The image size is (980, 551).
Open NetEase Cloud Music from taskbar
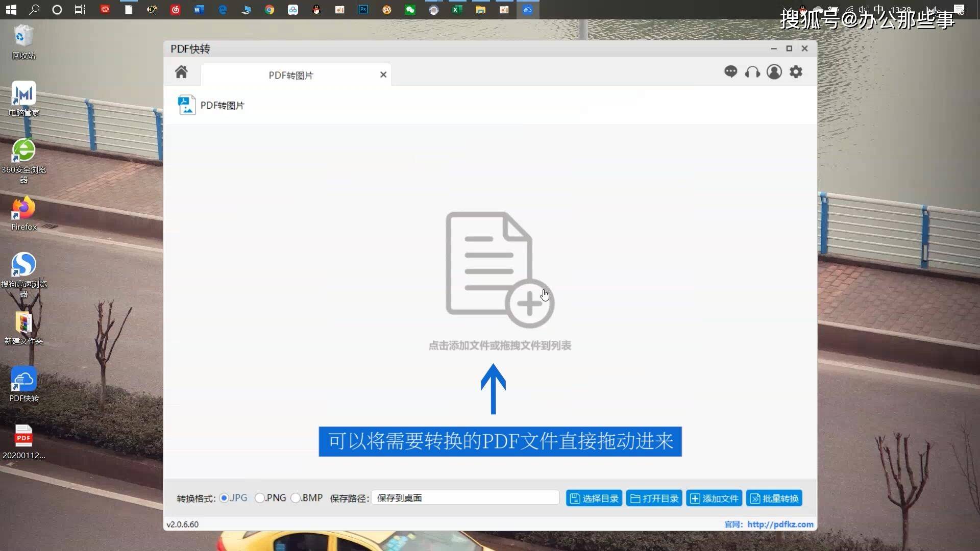(x=175, y=10)
